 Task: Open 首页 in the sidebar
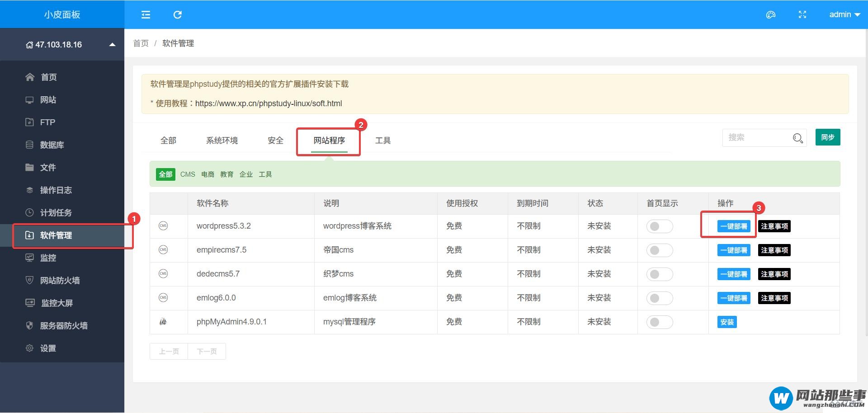point(62,77)
